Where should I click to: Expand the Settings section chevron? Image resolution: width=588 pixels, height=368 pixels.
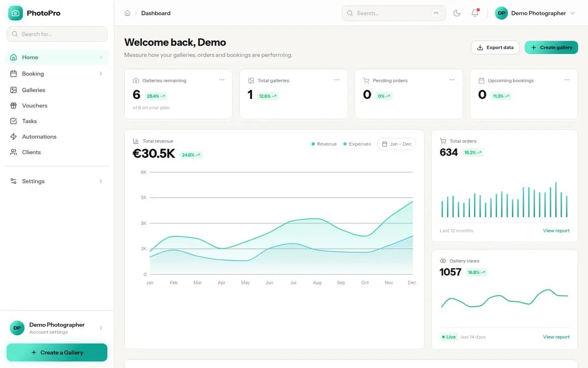pos(101,181)
